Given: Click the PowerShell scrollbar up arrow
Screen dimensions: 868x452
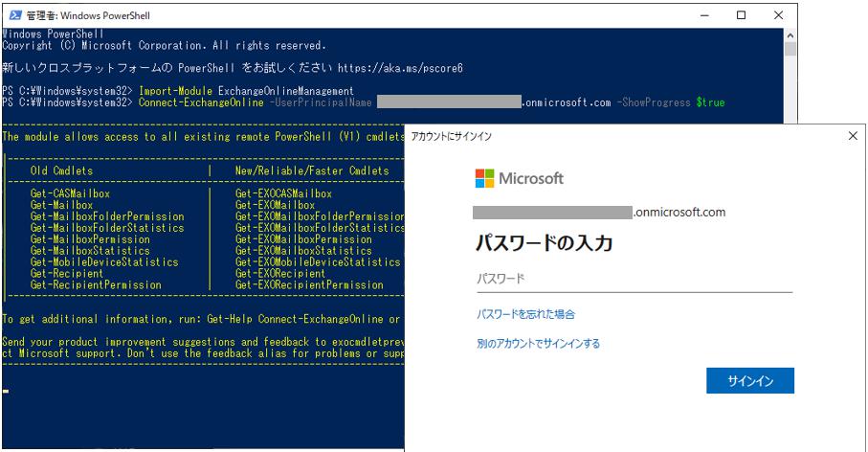Looking at the screenshot, I should [790, 35].
